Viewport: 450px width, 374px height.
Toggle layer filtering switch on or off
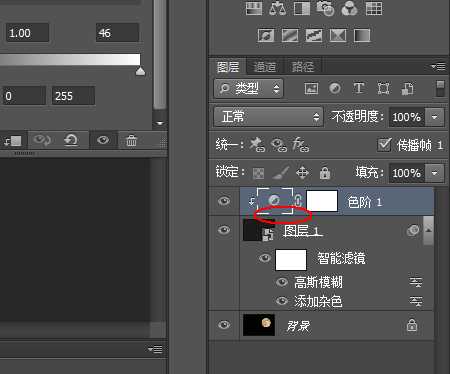440,88
